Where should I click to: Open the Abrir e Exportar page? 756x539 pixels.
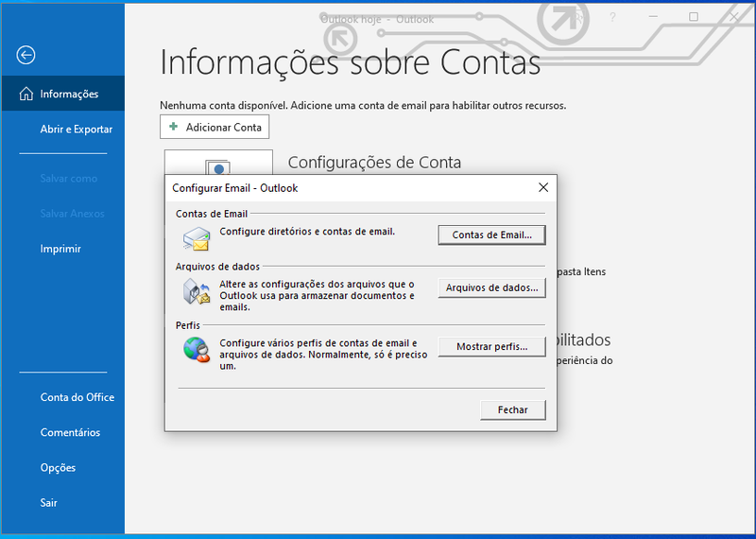pos(76,130)
